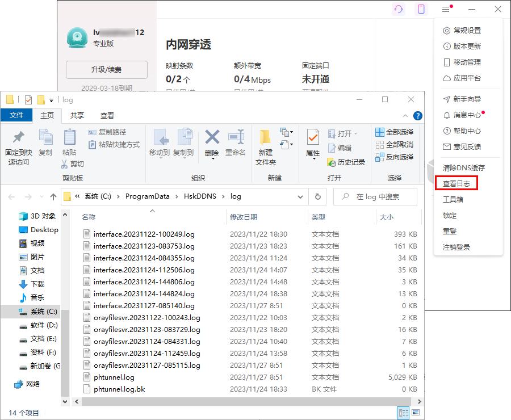
Task: Open the hamburger menu in Oray window
Action: [446, 9]
